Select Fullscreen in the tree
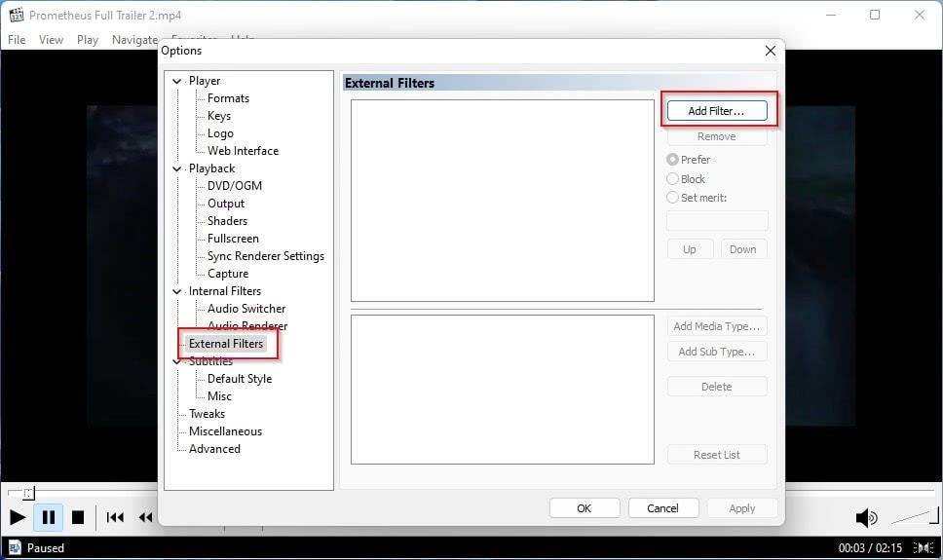Screen dimensions: 943x560 (233, 239)
